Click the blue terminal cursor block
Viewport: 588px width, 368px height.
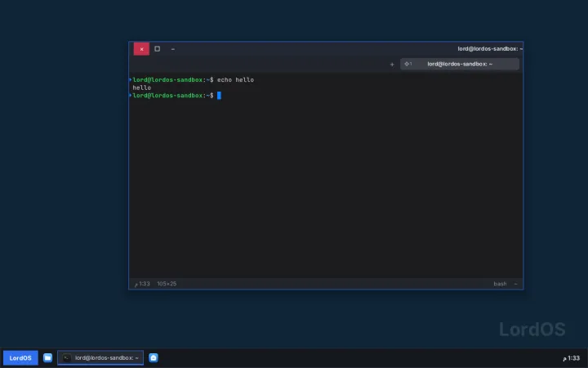tap(219, 96)
